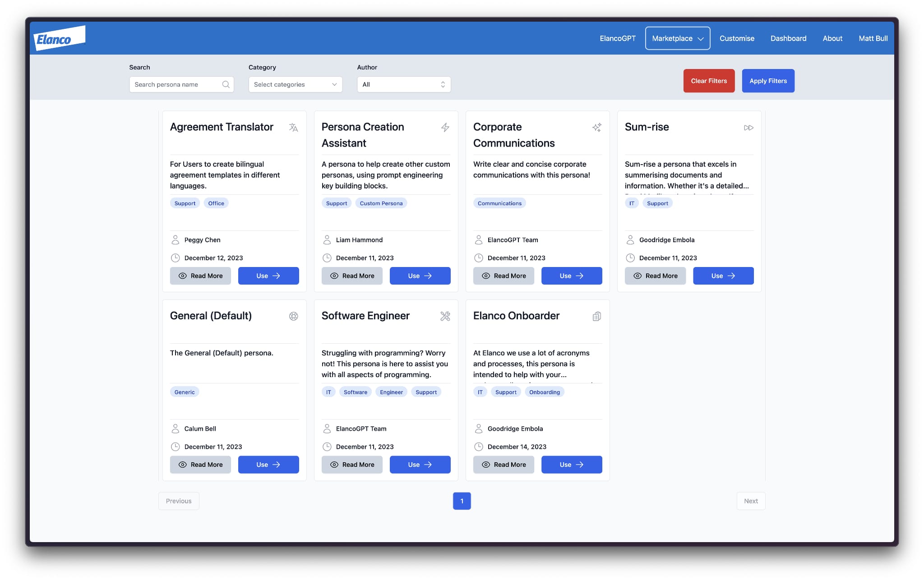Click the translate icon on Agreement Translator
This screenshot has width=924, height=580.
293,128
